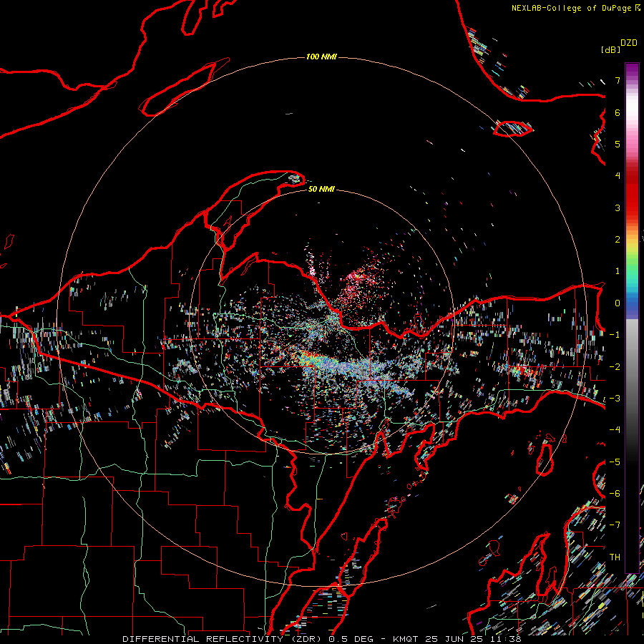The image size is (644, 644).
Task: Select the -7 dB scale value
Action: pyautogui.click(x=615, y=525)
